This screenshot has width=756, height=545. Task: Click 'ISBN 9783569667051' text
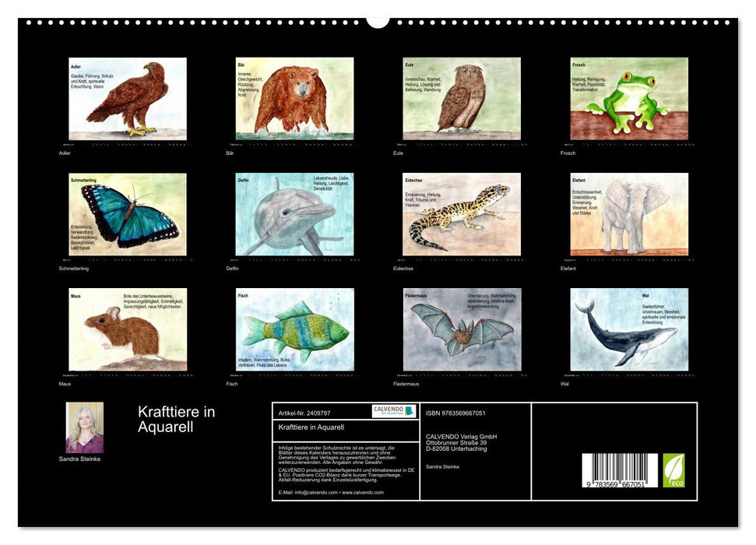pos(455,413)
